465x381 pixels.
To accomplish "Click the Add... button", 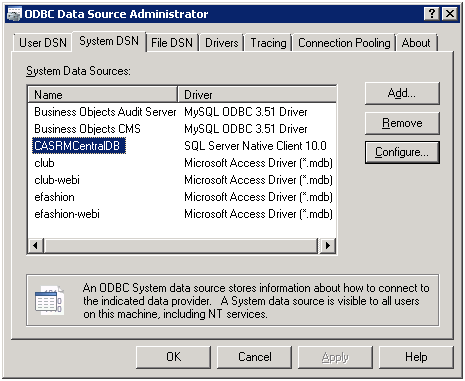I will pyautogui.click(x=402, y=93).
